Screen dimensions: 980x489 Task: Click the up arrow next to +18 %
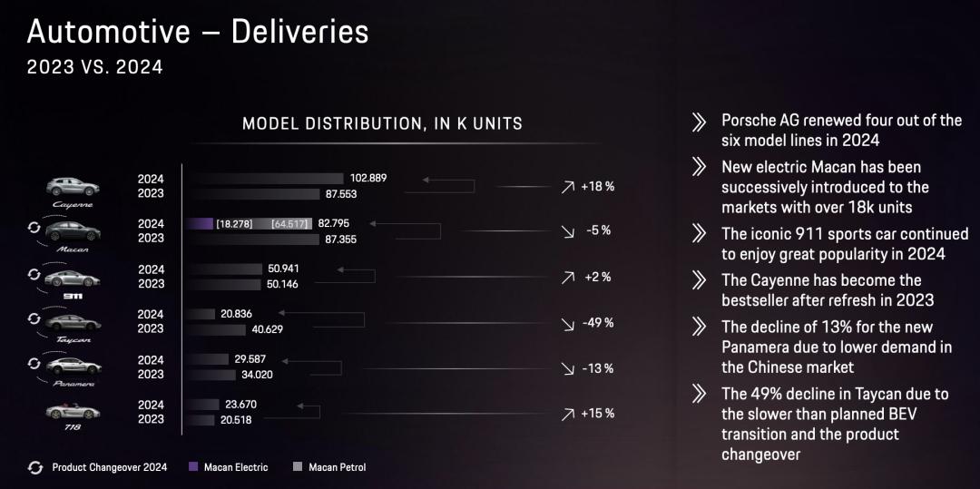click(x=567, y=186)
